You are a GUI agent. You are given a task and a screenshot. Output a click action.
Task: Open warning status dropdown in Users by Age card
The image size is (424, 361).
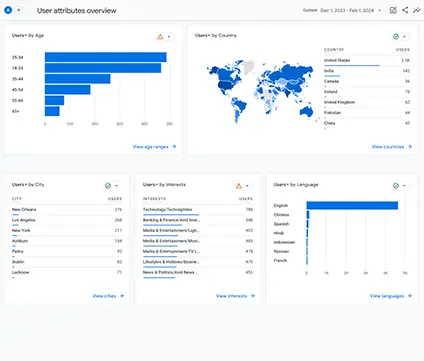(164, 37)
